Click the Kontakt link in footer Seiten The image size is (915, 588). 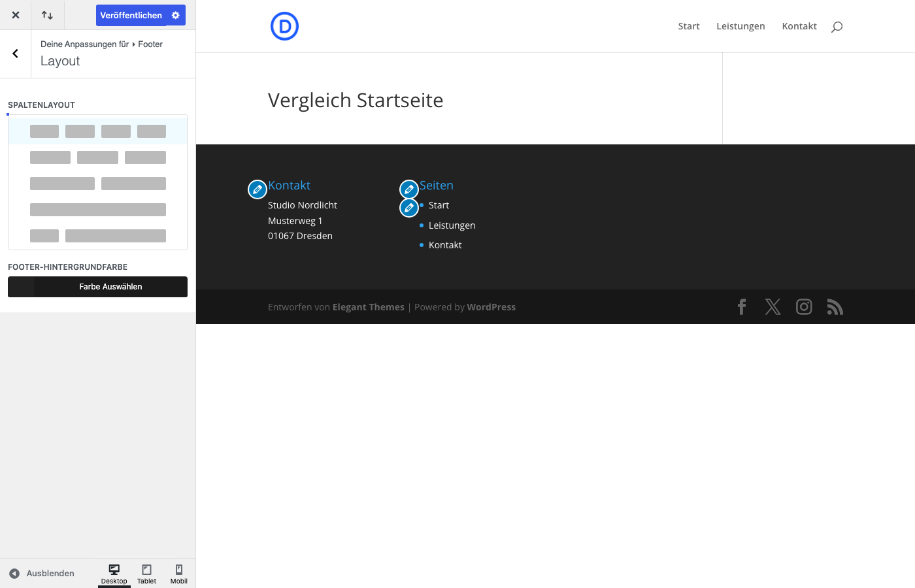pos(445,245)
